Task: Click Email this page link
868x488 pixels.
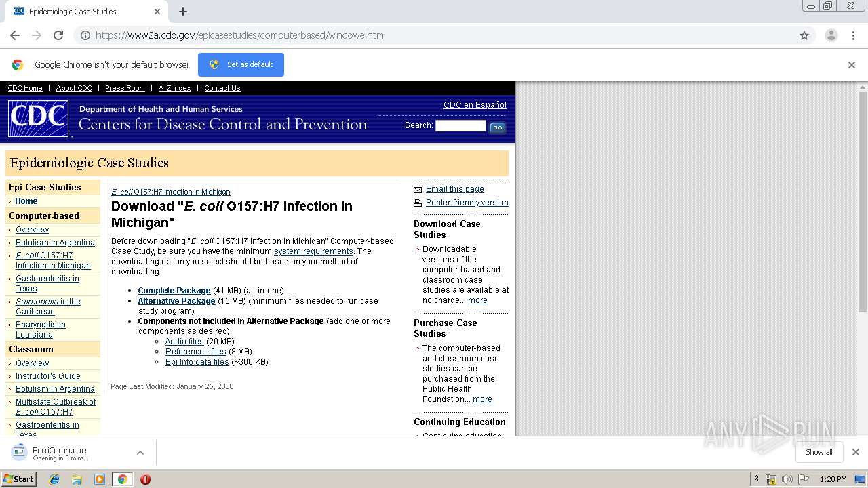Action: [x=455, y=189]
